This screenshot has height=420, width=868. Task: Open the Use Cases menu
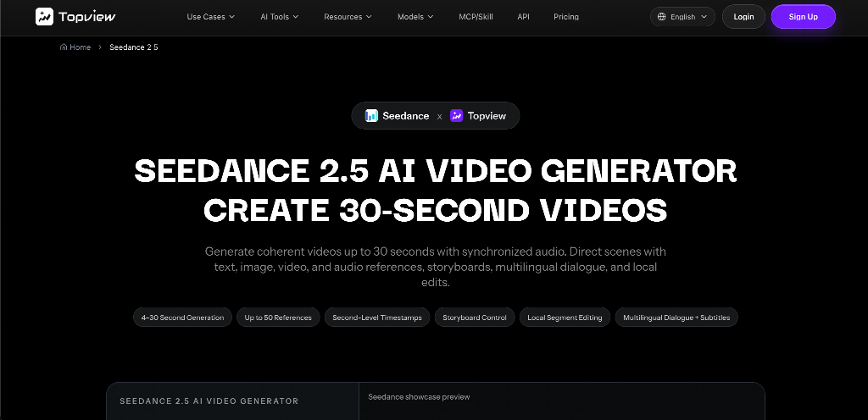211,17
